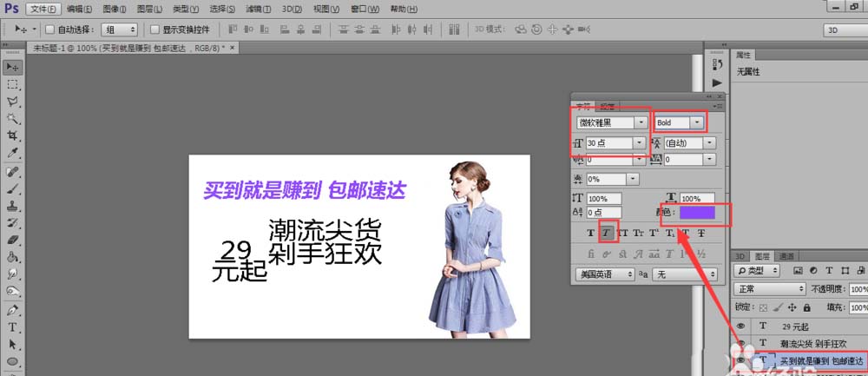Toggle lock all for layer

(x=806, y=307)
